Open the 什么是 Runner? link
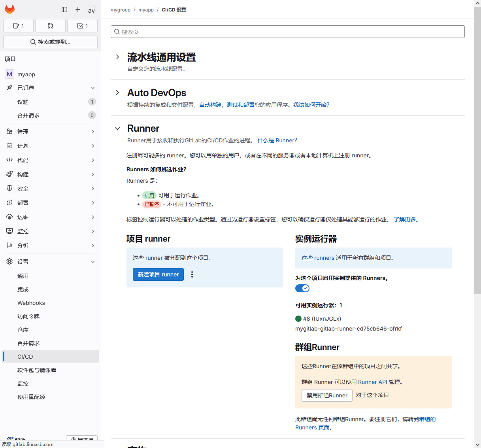Screen dimensions: 481x448 (x=277, y=140)
